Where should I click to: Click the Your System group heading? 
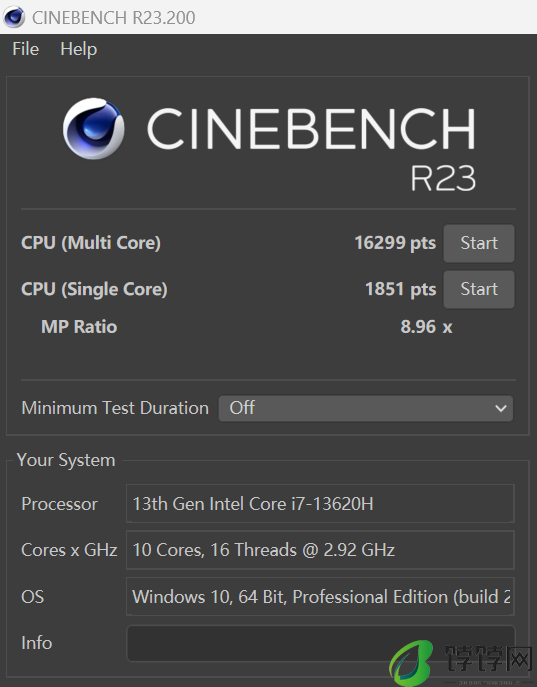66,460
